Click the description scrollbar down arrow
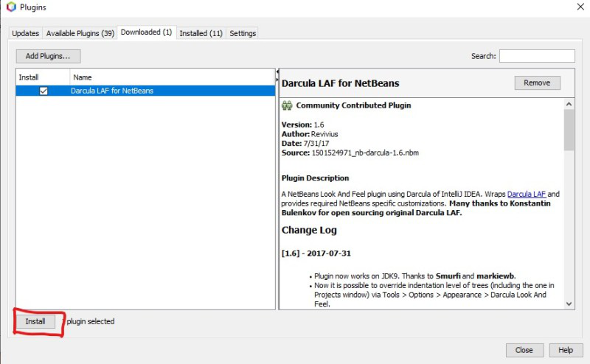 [569, 304]
